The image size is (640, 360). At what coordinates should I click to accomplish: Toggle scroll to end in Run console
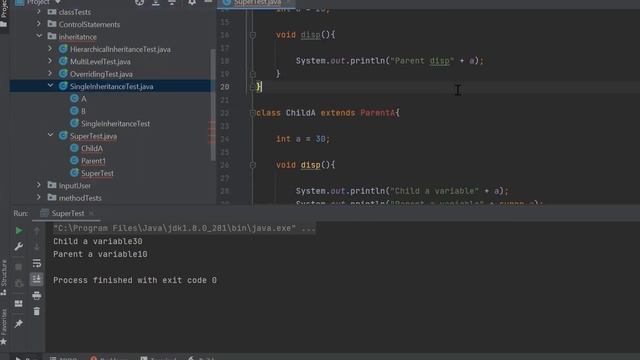click(36, 279)
